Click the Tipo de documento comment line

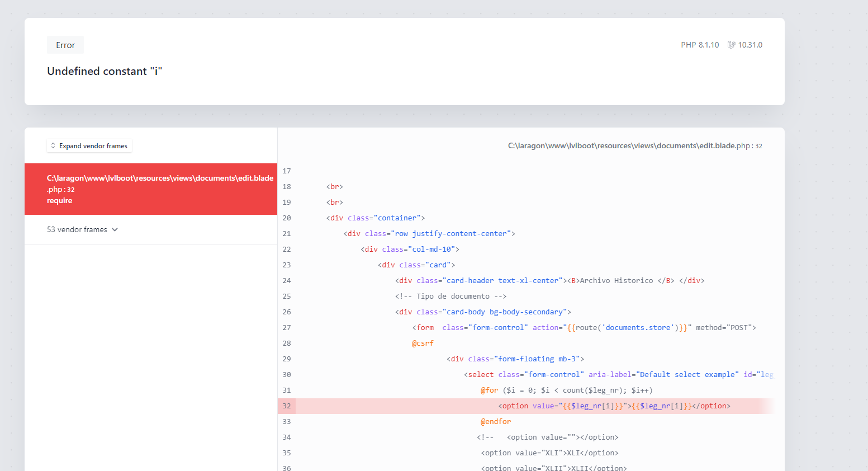(450, 296)
